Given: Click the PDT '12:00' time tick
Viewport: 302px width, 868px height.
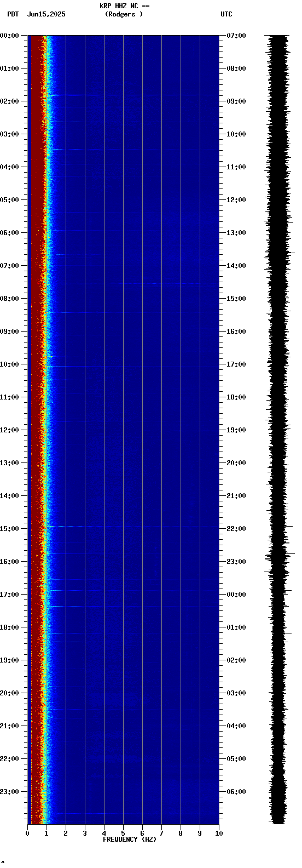Looking at the screenshot, I should [x=9, y=430].
